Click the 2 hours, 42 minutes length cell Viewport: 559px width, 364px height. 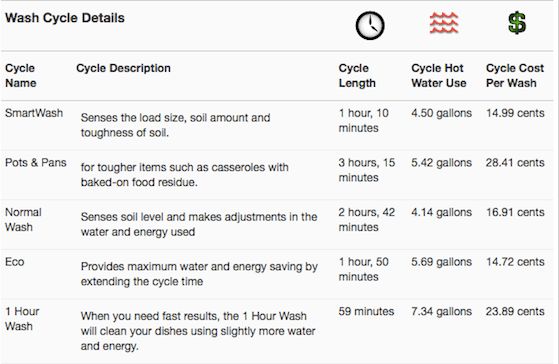coord(366,220)
